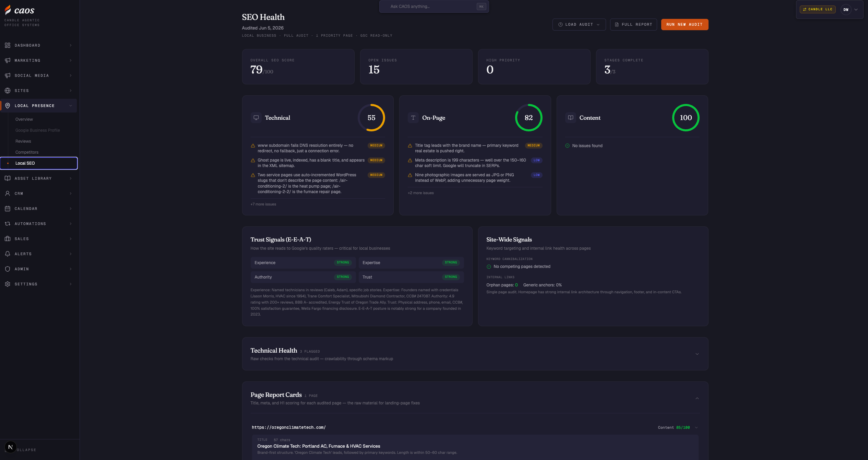Image resolution: width=868 pixels, height=460 pixels.
Task: Click the Automations loop icon
Action: [8, 224]
